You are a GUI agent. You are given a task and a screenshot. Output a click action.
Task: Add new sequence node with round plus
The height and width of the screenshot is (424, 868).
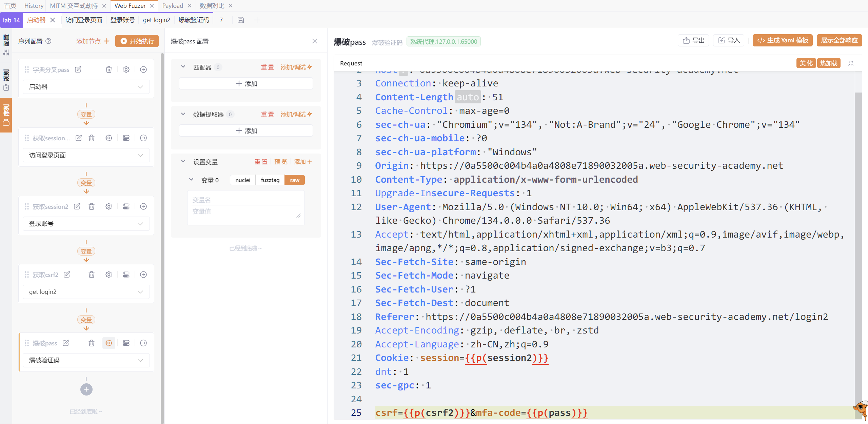point(86,389)
